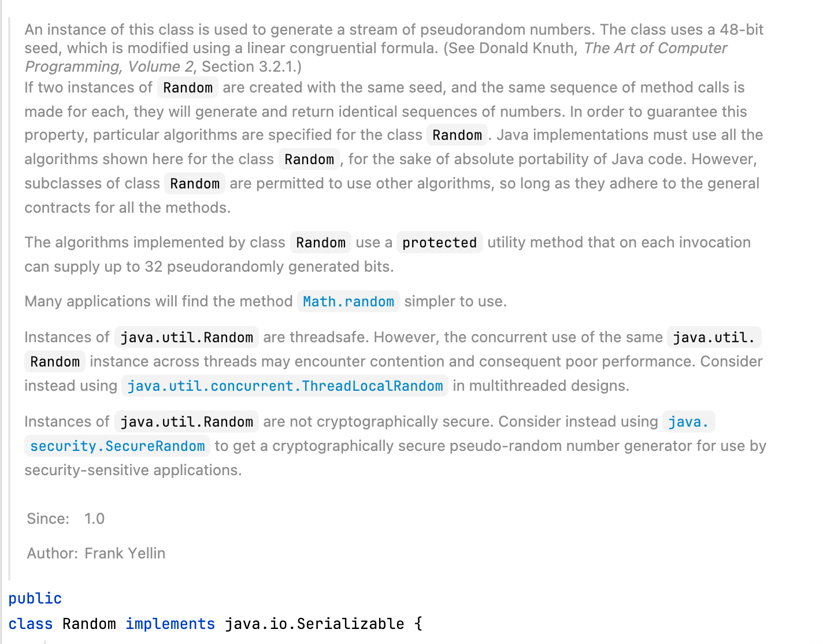Click Random code span after 'subclasses of class'
This screenshot has width=823, height=644.
[195, 184]
